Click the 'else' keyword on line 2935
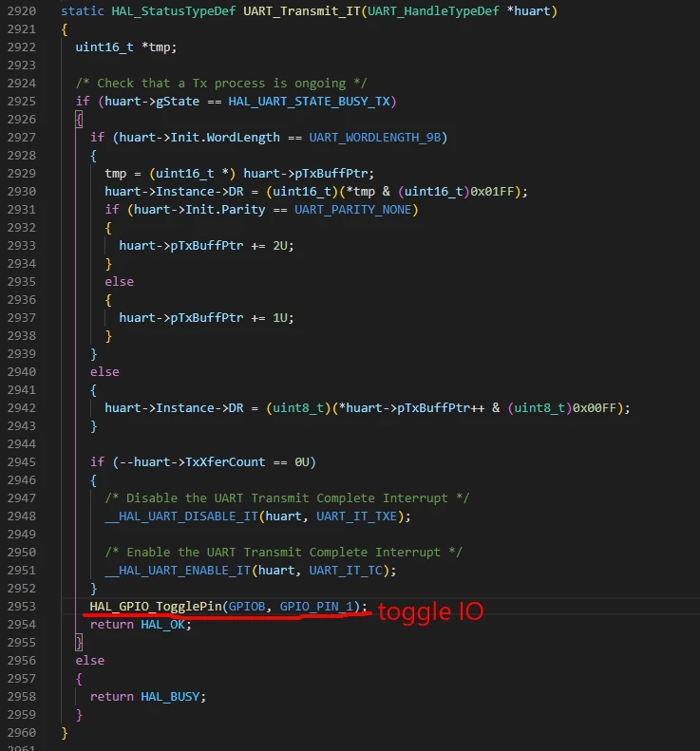This screenshot has width=700, height=751. point(119,282)
